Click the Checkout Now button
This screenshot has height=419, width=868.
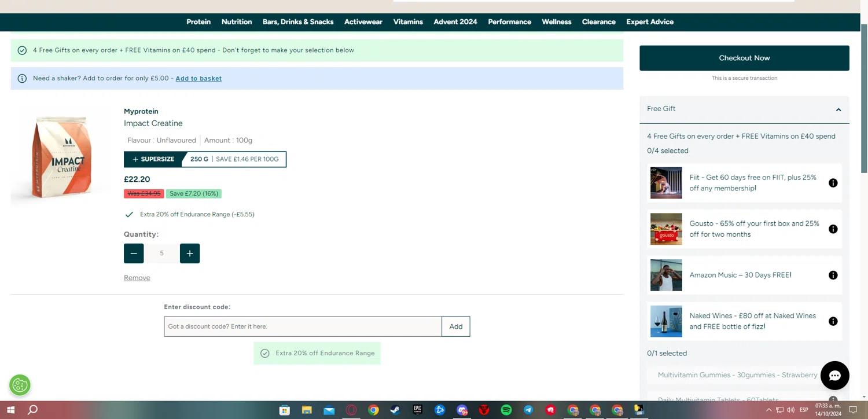(x=744, y=58)
